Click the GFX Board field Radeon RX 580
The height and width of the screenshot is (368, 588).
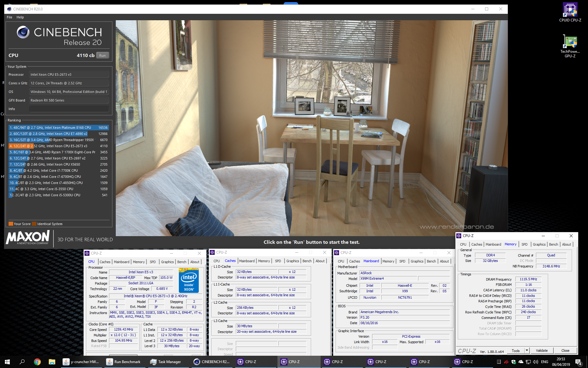click(69, 100)
